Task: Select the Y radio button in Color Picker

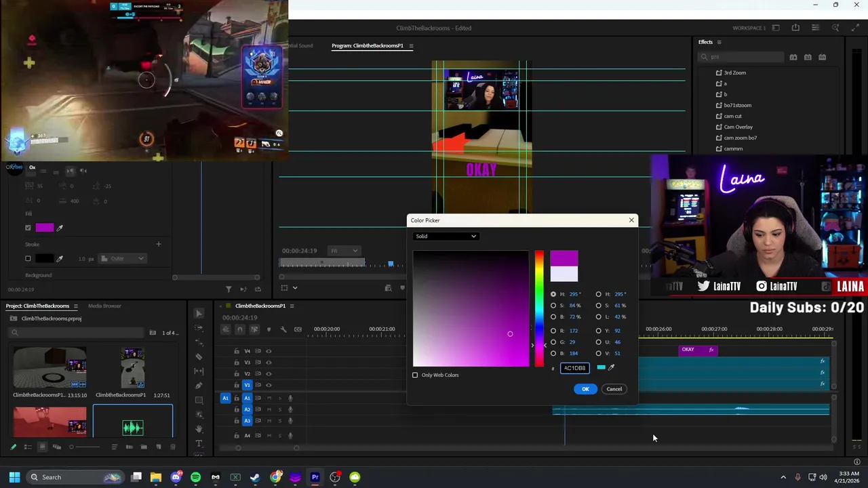Action: tap(598, 331)
